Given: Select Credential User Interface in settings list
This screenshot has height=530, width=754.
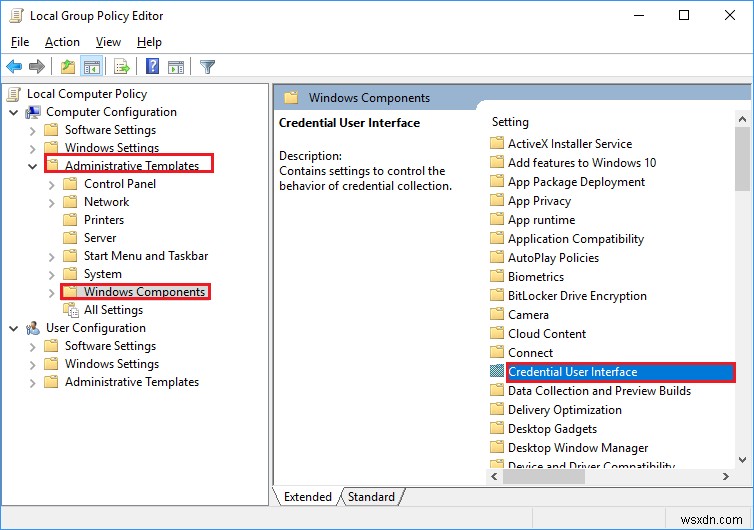Looking at the screenshot, I should (620, 372).
